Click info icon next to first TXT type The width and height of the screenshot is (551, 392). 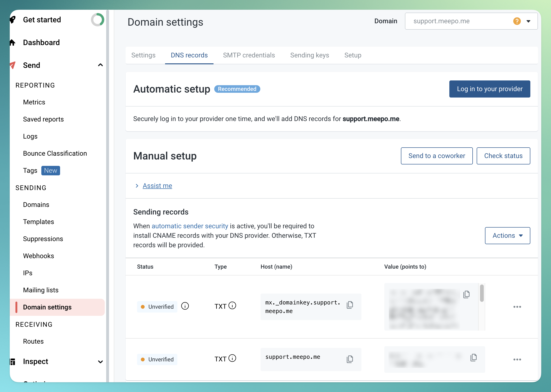tap(232, 306)
